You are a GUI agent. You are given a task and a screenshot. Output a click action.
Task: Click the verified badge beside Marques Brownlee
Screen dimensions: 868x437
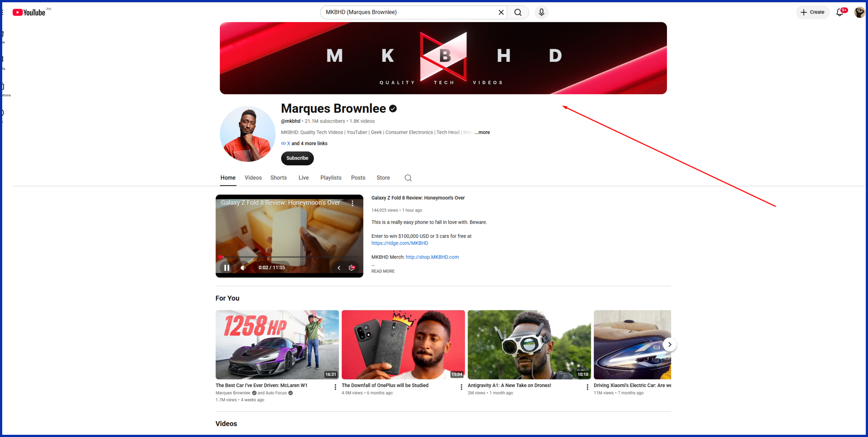pos(393,109)
